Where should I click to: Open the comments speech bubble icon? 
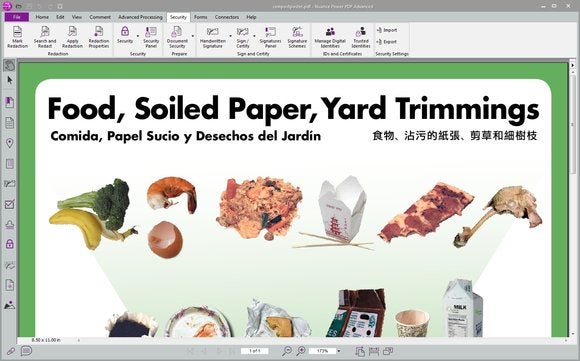tap(26, 350)
